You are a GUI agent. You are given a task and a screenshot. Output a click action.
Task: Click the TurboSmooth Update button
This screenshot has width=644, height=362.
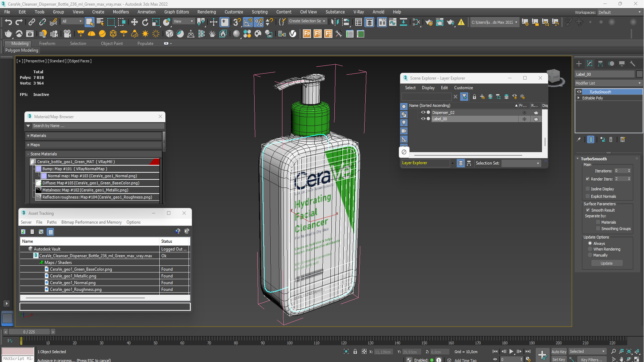(x=606, y=263)
